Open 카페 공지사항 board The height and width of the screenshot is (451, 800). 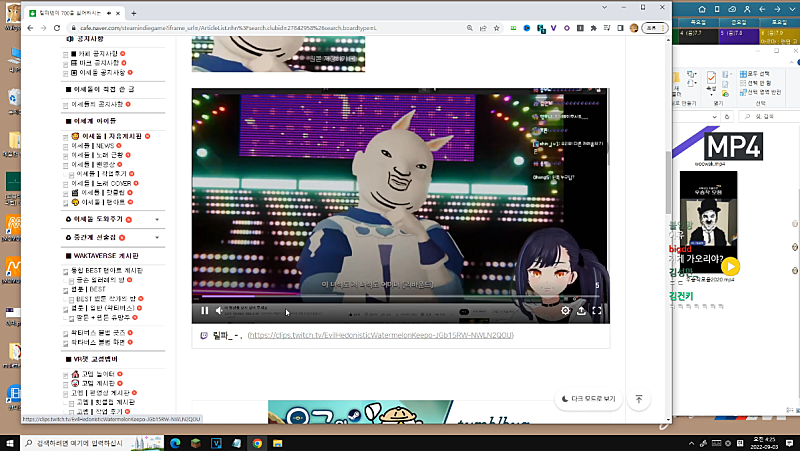pyautogui.click(x=97, y=54)
